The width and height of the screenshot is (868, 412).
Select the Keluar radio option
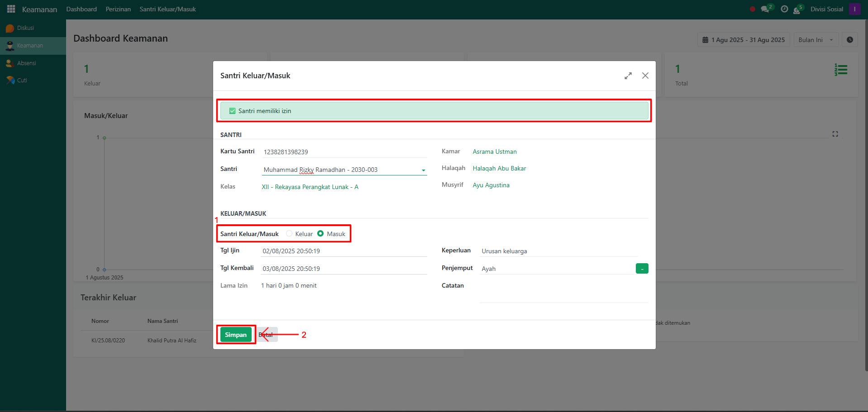(x=289, y=234)
